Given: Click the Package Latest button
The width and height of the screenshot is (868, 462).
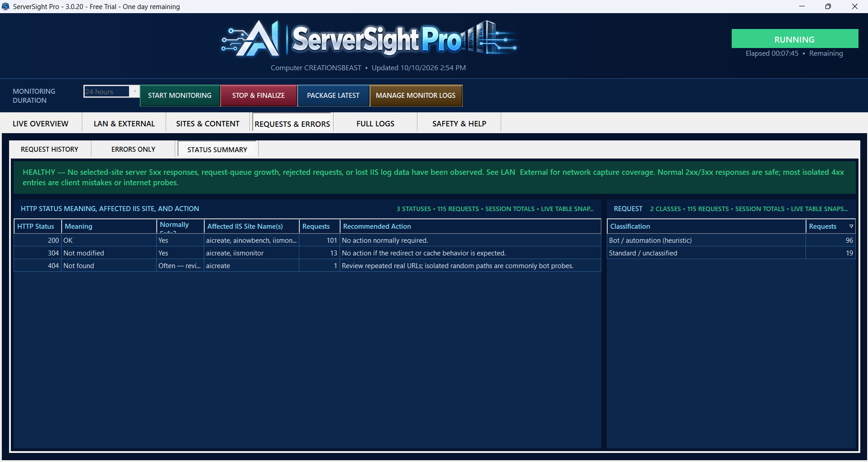Looking at the screenshot, I should (x=333, y=96).
